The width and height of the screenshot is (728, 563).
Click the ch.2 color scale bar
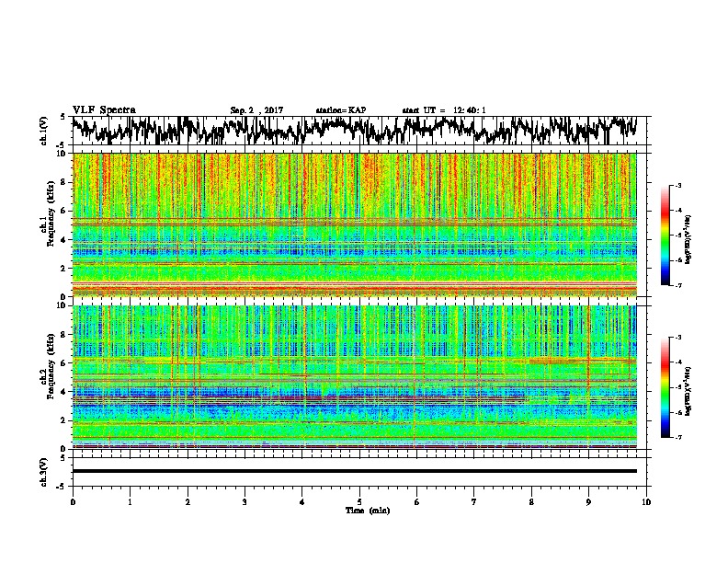pyautogui.click(x=665, y=387)
